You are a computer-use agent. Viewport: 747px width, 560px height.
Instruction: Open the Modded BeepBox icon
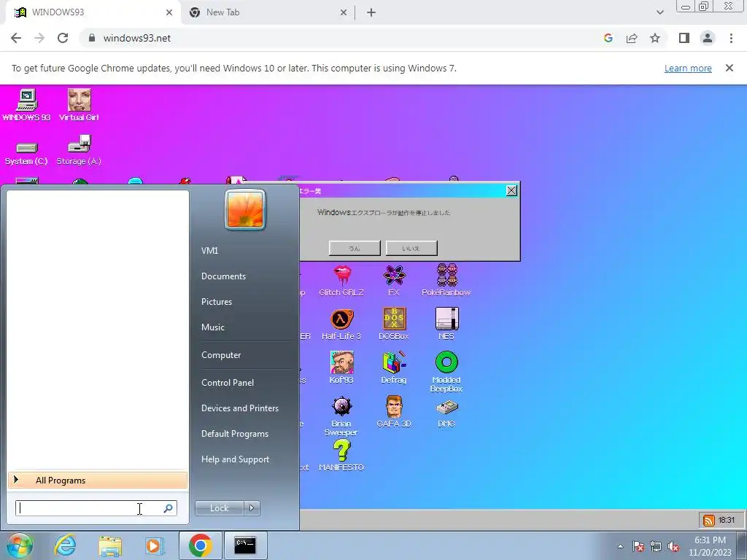(x=446, y=372)
